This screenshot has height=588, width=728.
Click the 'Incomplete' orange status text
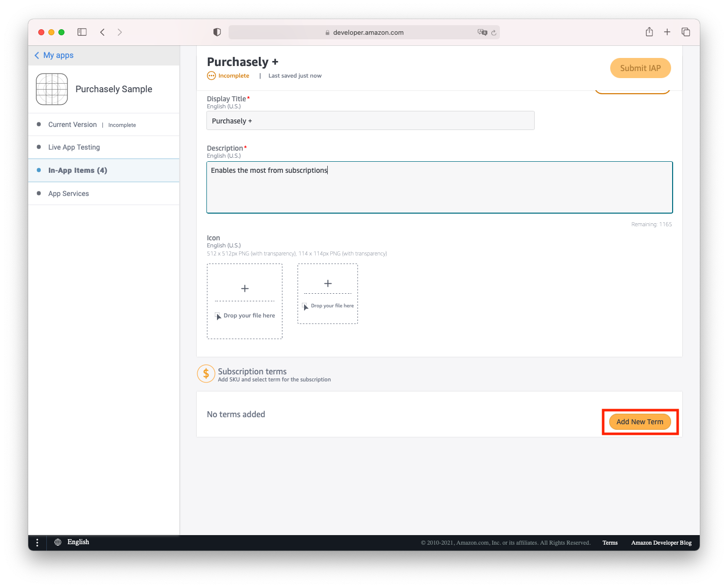234,76
